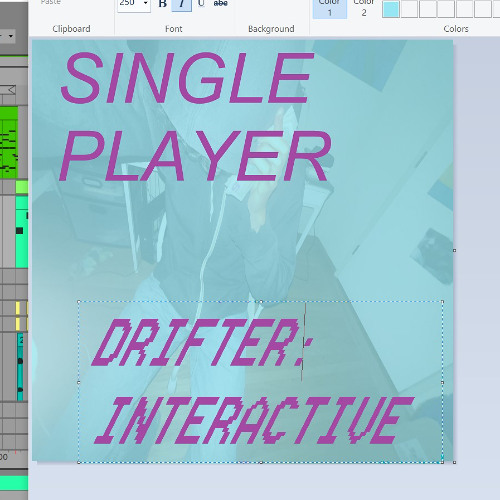This screenshot has width=500, height=500.
Task: Open the font size dropdown arrow
Action: 146,3
